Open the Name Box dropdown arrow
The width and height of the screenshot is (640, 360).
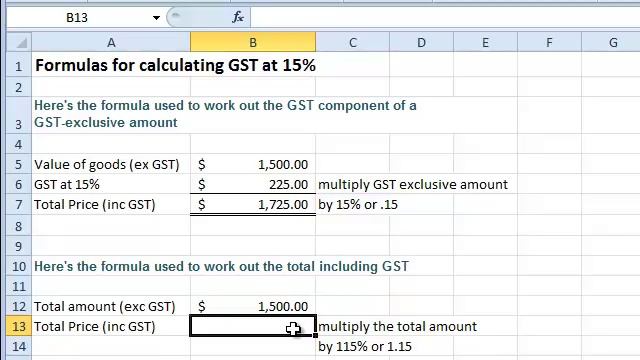[x=156, y=18]
